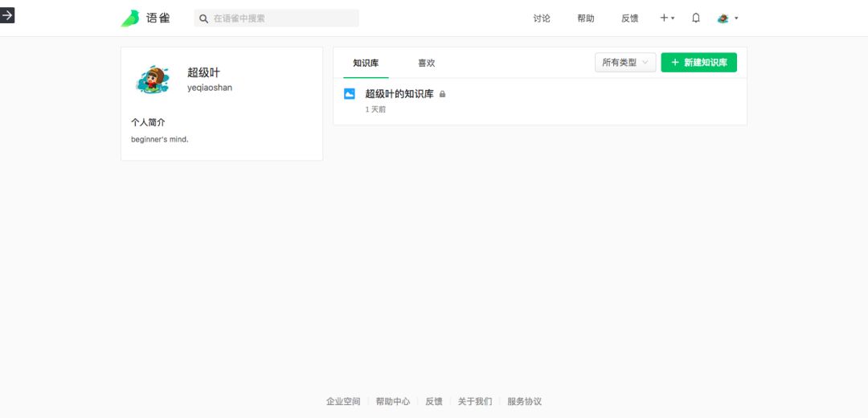Open the 超级叶的知识库 link

pos(399,94)
